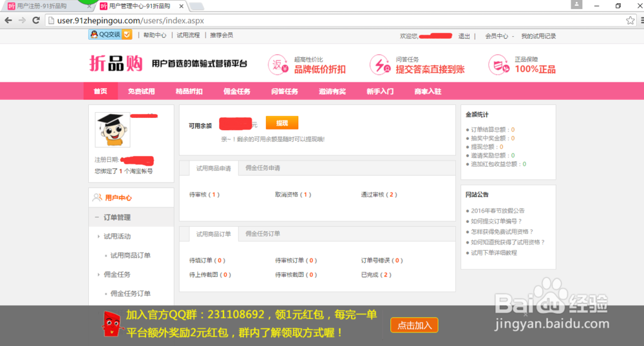644x346 pixels.
Task: Click the orange 提现 withdraw button
Action: coord(282,123)
